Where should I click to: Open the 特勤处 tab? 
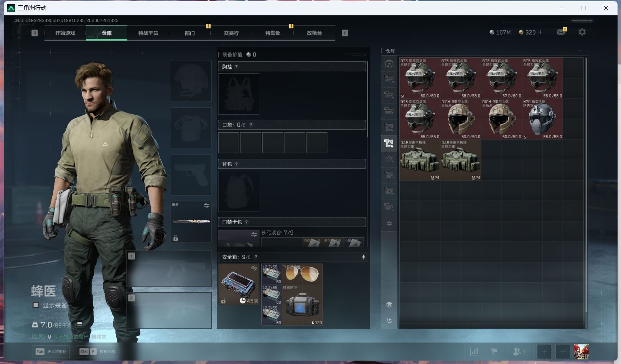pyautogui.click(x=273, y=33)
